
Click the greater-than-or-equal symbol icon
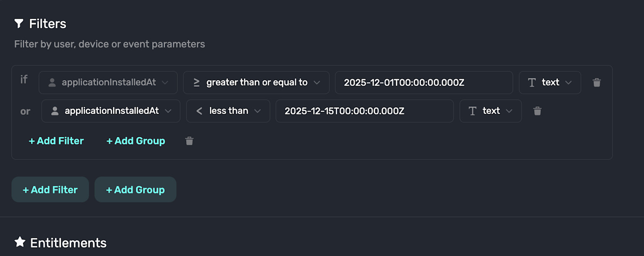pyautogui.click(x=196, y=83)
